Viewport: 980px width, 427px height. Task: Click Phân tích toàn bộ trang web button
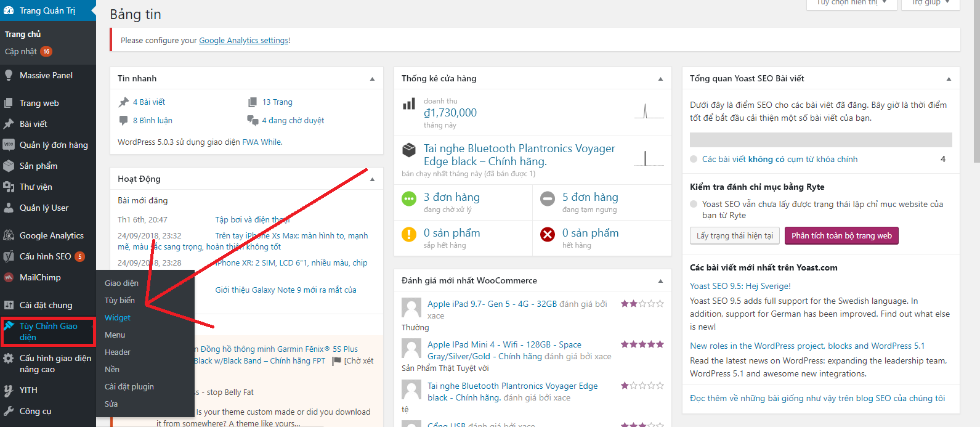pyautogui.click(x=841, y=236)
